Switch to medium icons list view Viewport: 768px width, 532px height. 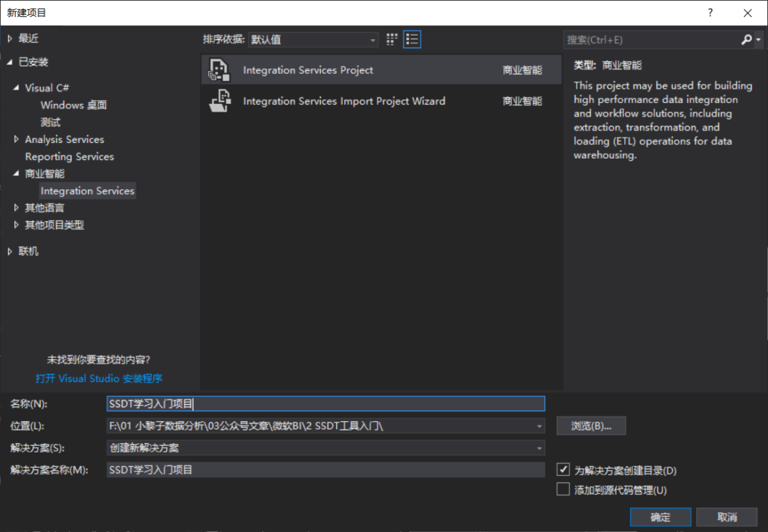point(412,39)
